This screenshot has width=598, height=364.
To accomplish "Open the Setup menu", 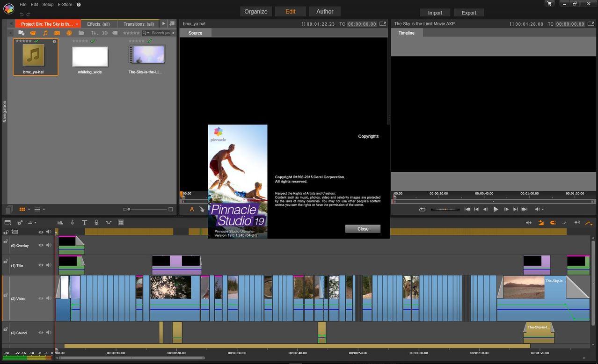I will click(48, 4).
